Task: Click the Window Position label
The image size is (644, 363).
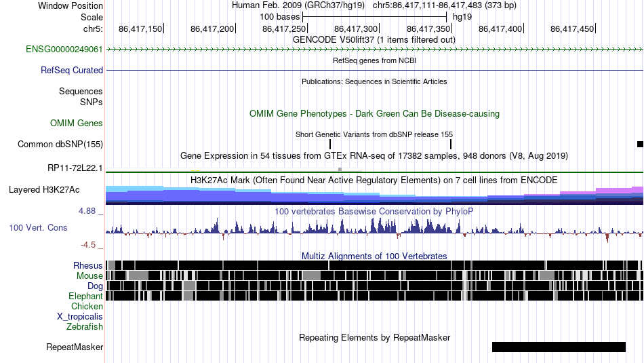Action: tap(71, 5)
